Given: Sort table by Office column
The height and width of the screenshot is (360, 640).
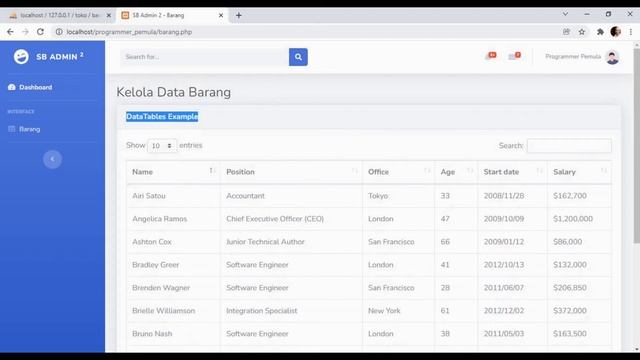Looking at the screenshot, I should click(398, 172).
